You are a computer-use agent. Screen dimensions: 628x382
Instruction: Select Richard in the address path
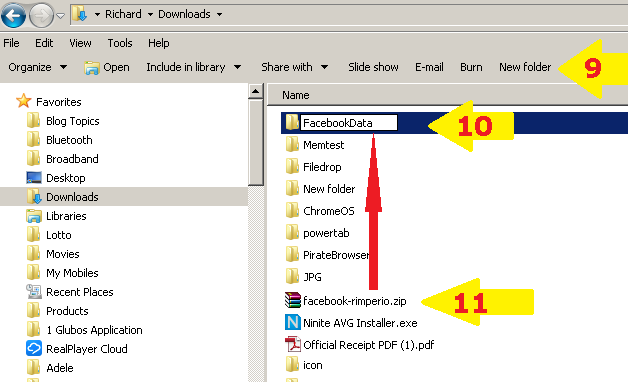[123, 14]
